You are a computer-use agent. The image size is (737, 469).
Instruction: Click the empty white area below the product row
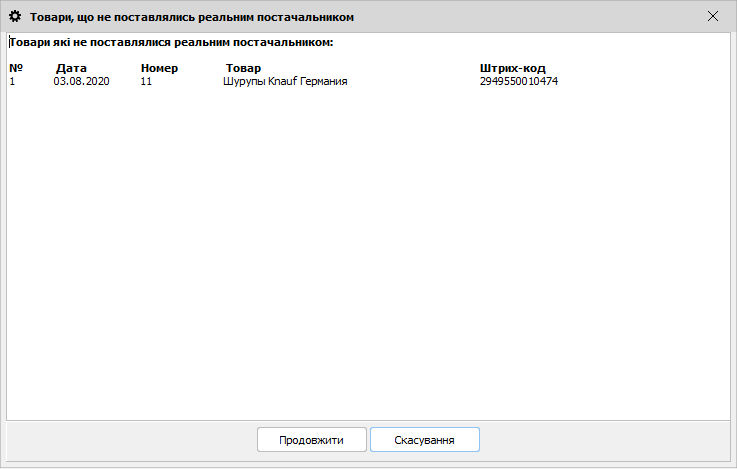368,250
